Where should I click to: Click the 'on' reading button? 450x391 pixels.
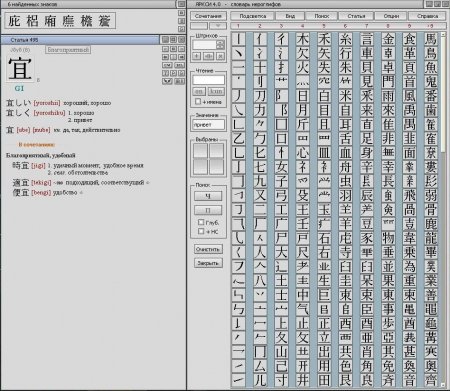click(x=199, y=91)
